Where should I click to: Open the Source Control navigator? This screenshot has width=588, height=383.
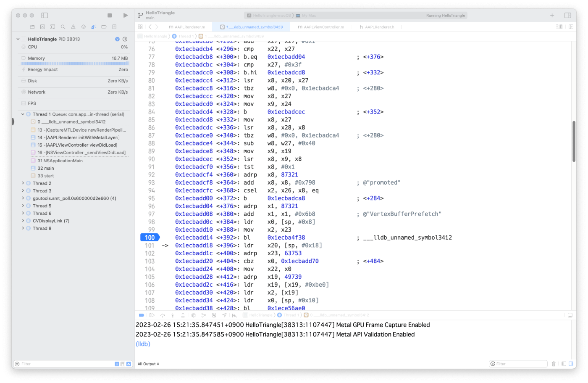pyautogui.click(x=42, y=27)
